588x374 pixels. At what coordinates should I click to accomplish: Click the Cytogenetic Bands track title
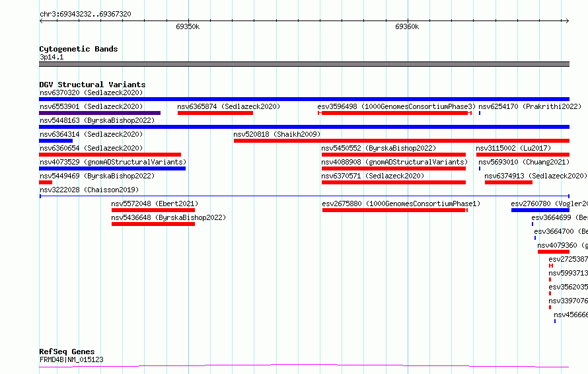[79, 49]
